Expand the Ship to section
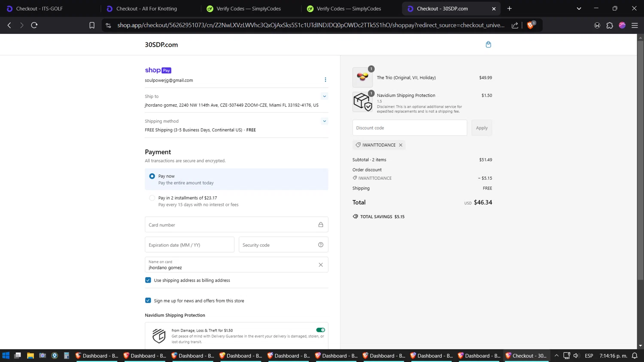 click(x=325, y=97)
